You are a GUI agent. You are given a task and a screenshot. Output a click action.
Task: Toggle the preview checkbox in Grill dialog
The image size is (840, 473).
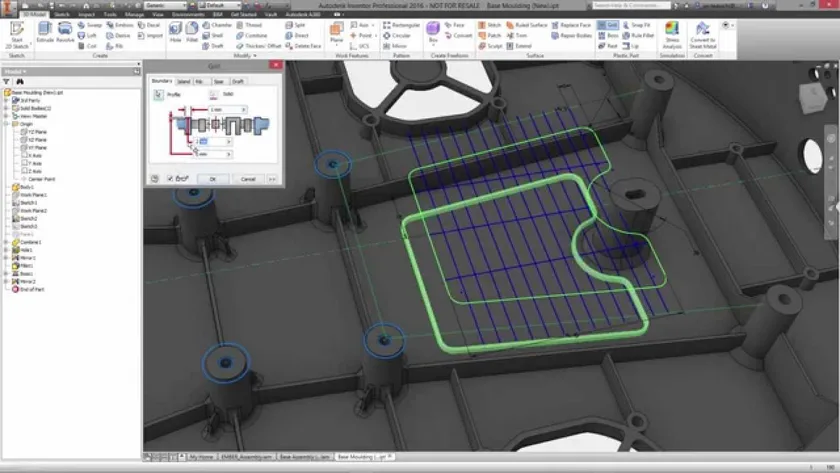pyautogui.click(x=170, y=179)
